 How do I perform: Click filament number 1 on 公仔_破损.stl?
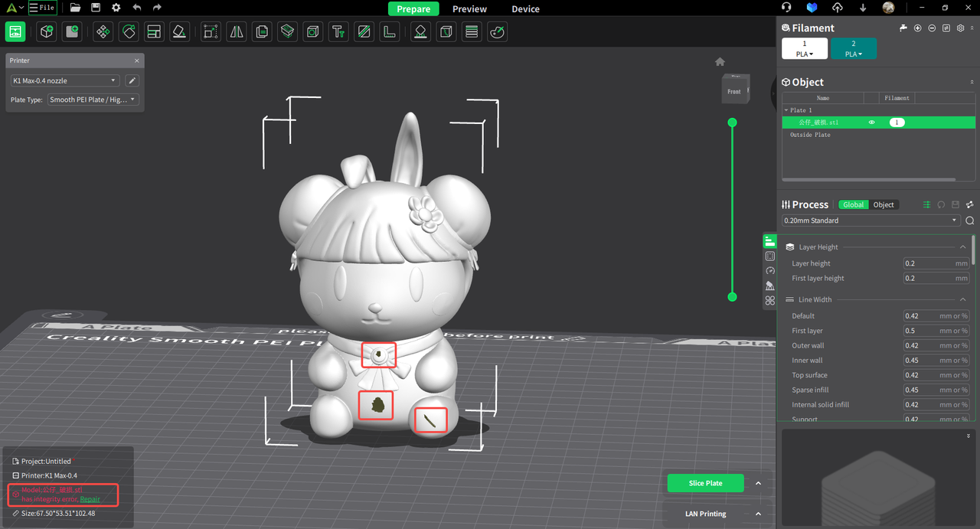pyautogui.click(x=897, y=122)
